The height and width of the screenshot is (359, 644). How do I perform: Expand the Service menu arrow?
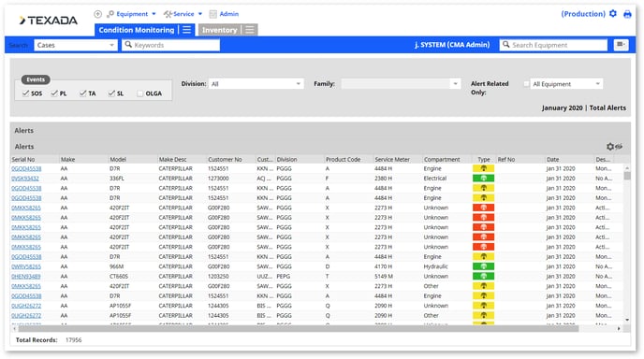coord(200,14)
